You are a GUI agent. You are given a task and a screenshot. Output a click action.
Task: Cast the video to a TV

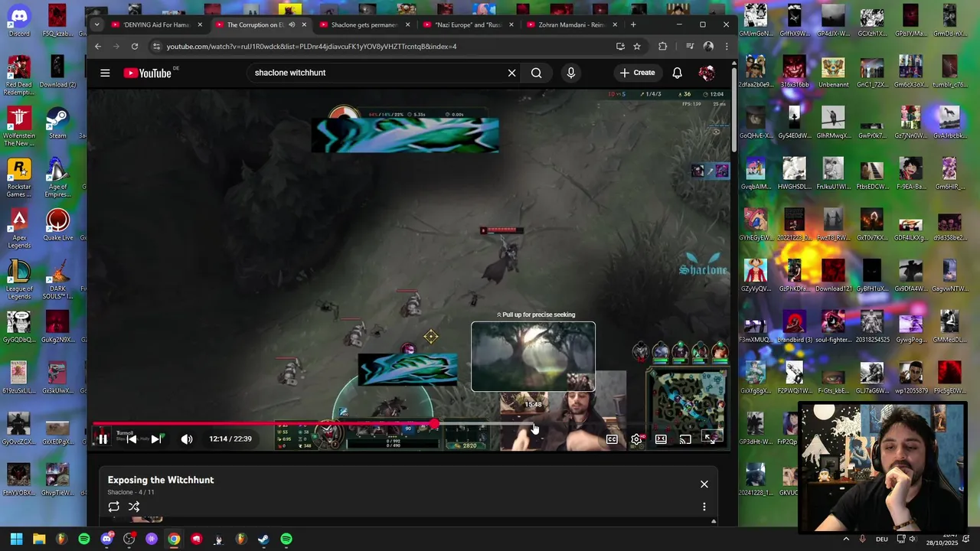coord(685,439)
